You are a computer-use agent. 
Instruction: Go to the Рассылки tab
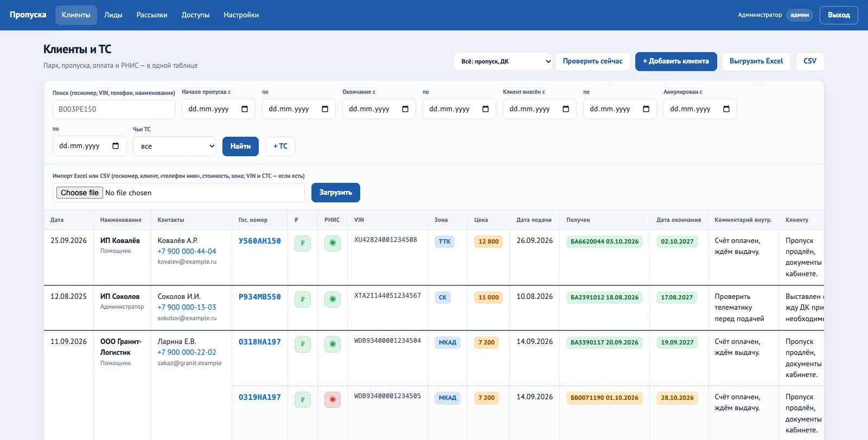click(152, 15)
